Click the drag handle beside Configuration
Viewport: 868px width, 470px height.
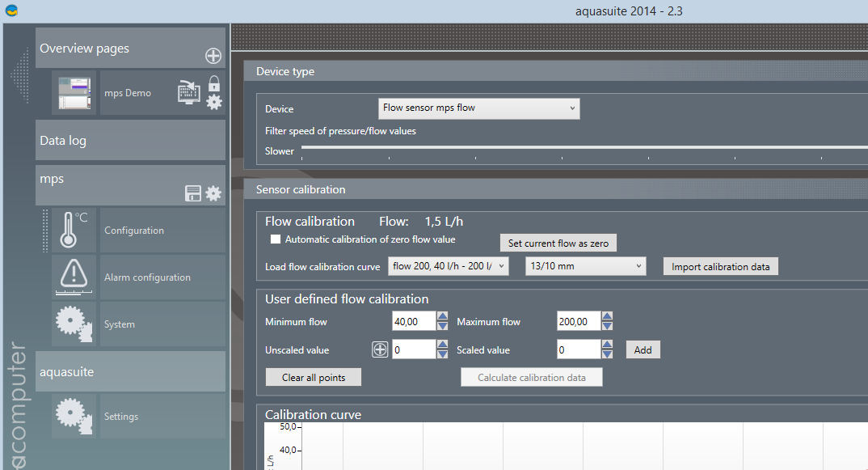pos(45,231)
